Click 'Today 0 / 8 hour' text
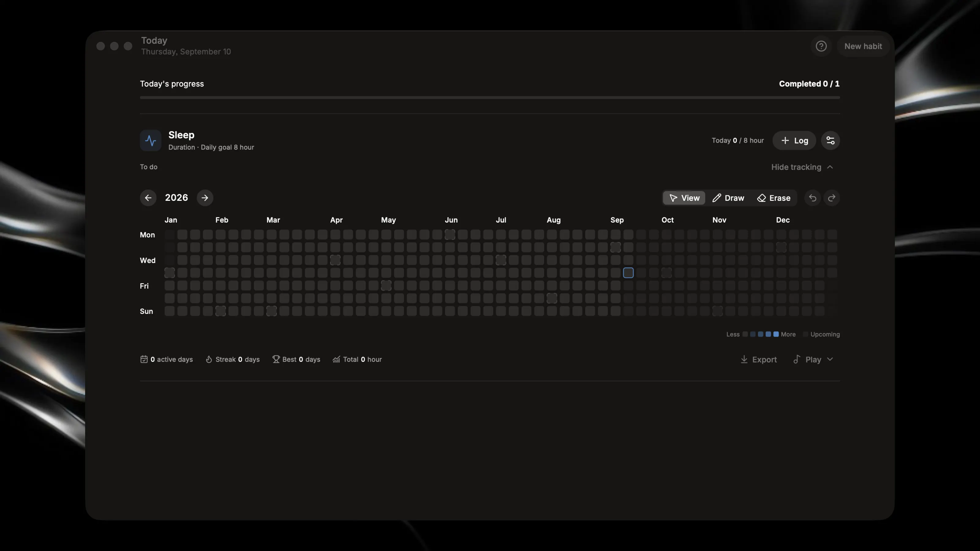 click(x=738, y=140)
